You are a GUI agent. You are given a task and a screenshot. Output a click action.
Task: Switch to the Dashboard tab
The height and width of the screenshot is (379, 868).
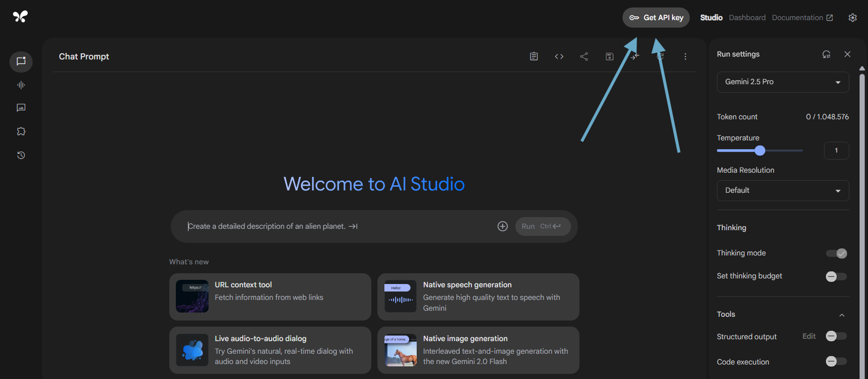coord(747,18)
